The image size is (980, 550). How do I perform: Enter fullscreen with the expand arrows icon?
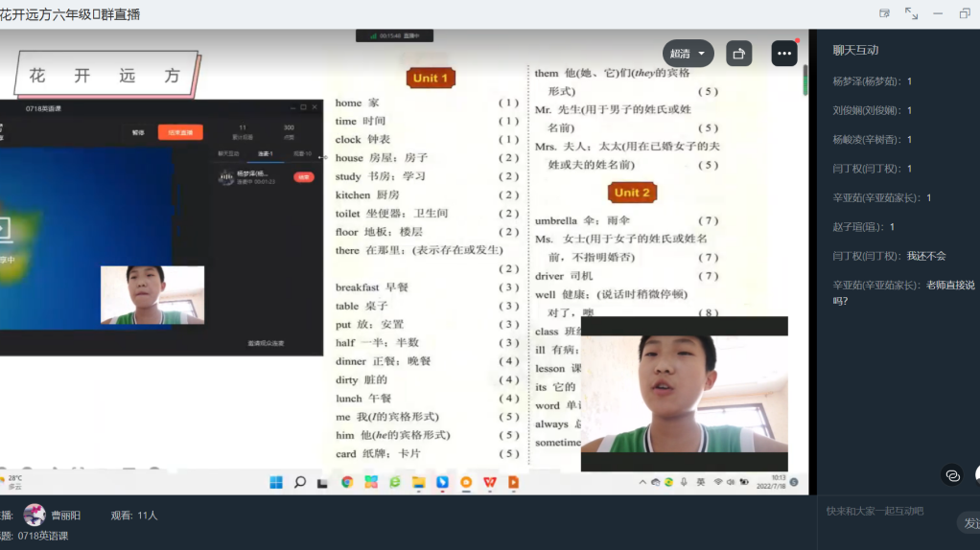pyautogui.click(x=911, y=13)
